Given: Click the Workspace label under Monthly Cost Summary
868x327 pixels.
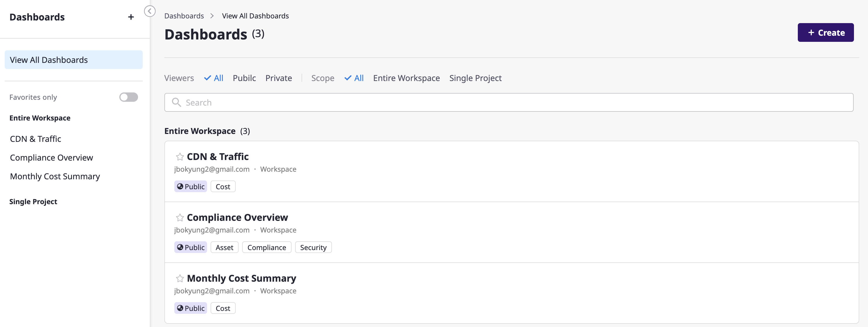Looking at the screenshot, I should point(278,291).
